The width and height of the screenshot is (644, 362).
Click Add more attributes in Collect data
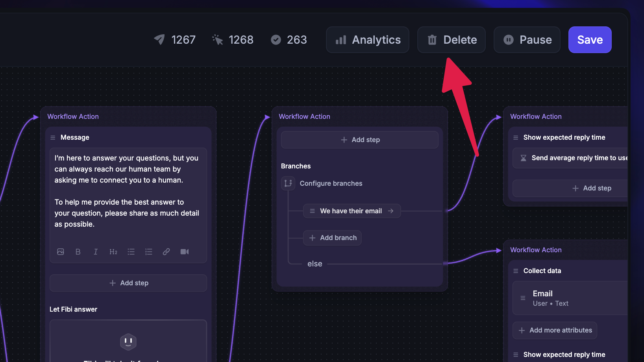tap(555, 331)
